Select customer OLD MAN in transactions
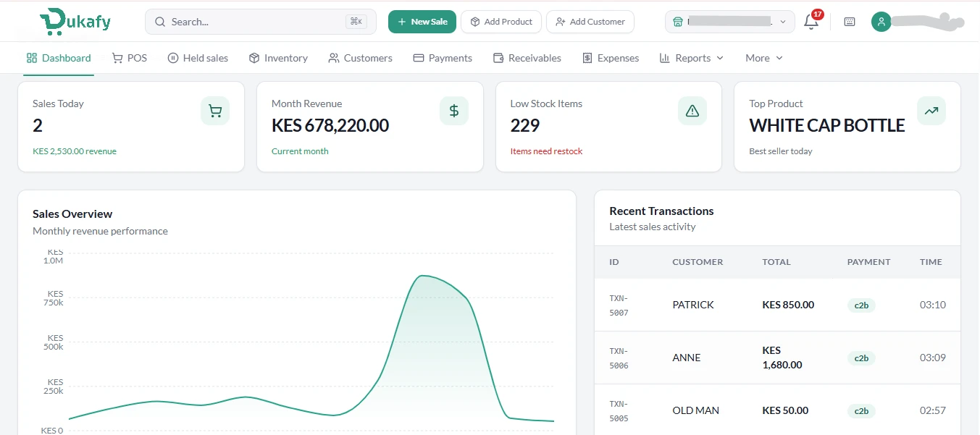 tap(695, 410)
